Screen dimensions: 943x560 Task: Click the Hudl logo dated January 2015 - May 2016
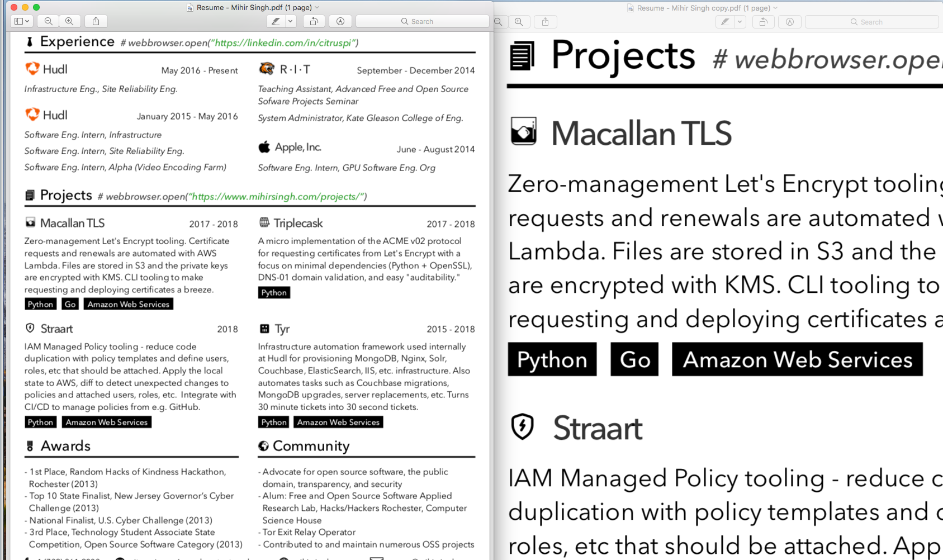(x=32, y=114)
